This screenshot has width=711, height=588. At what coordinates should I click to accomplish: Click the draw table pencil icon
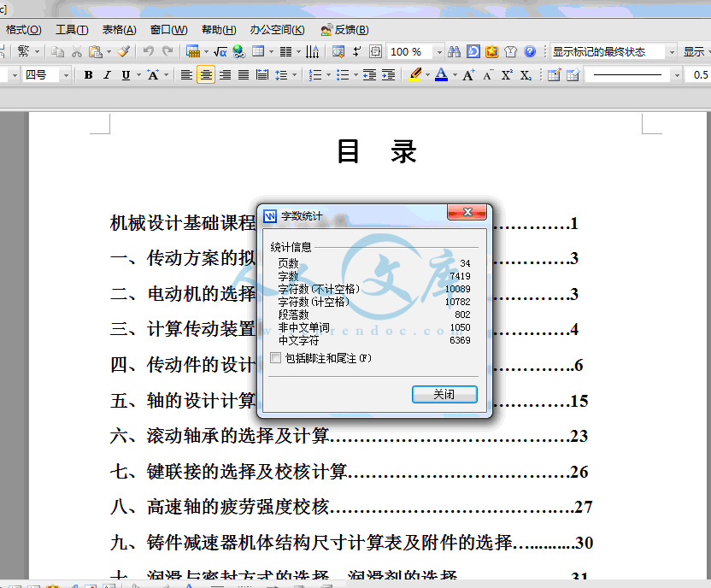(554, 75)
